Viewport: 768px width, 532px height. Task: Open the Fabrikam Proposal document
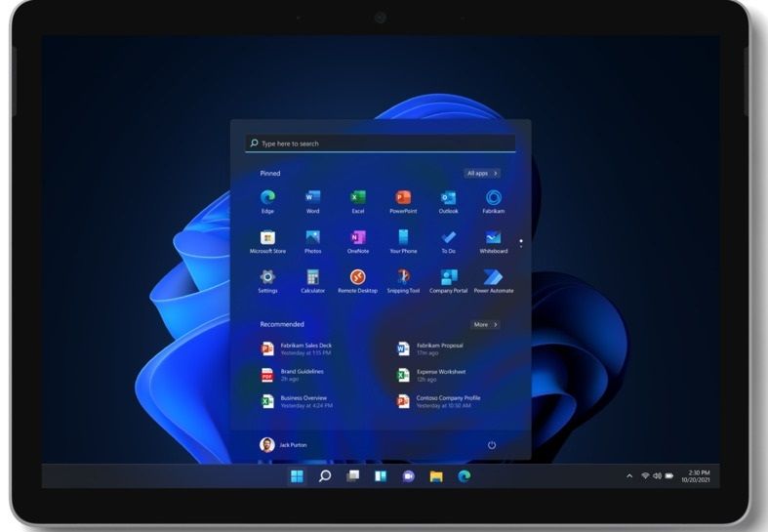[429, 348]
